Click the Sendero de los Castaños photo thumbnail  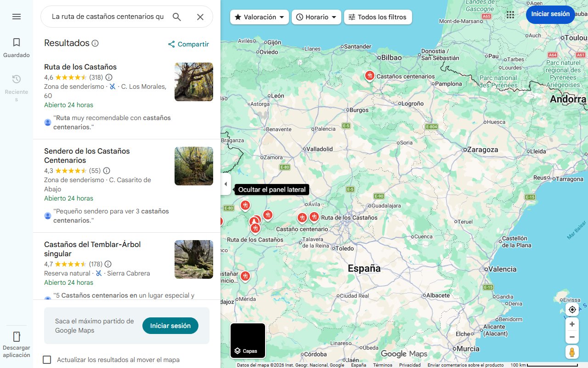pyautogui.click(x=193, y=166)
